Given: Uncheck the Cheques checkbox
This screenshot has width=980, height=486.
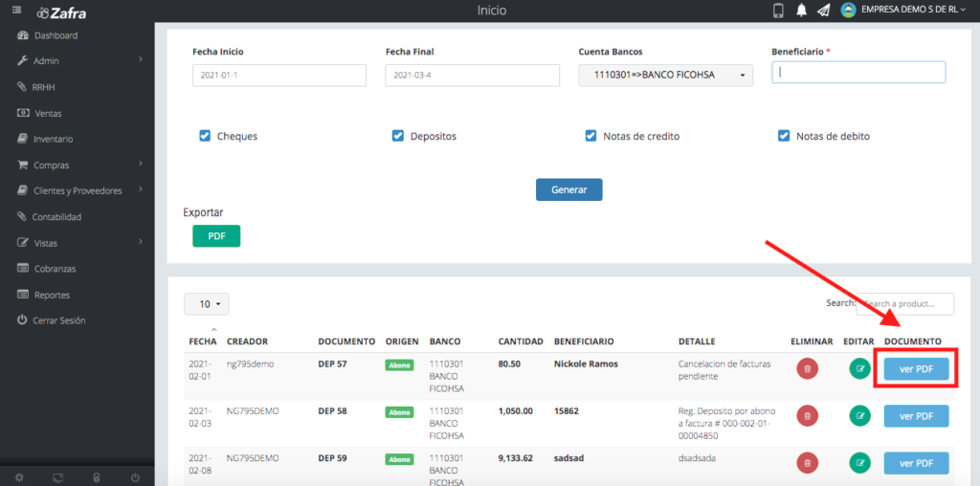Looking at the screenshot, I should (205, 136).
